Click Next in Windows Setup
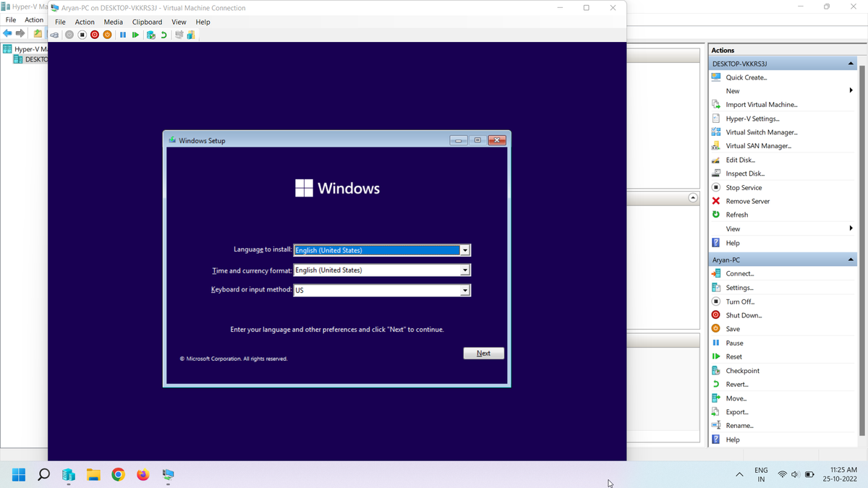The image size is (868, 488). tap(484, 354)
